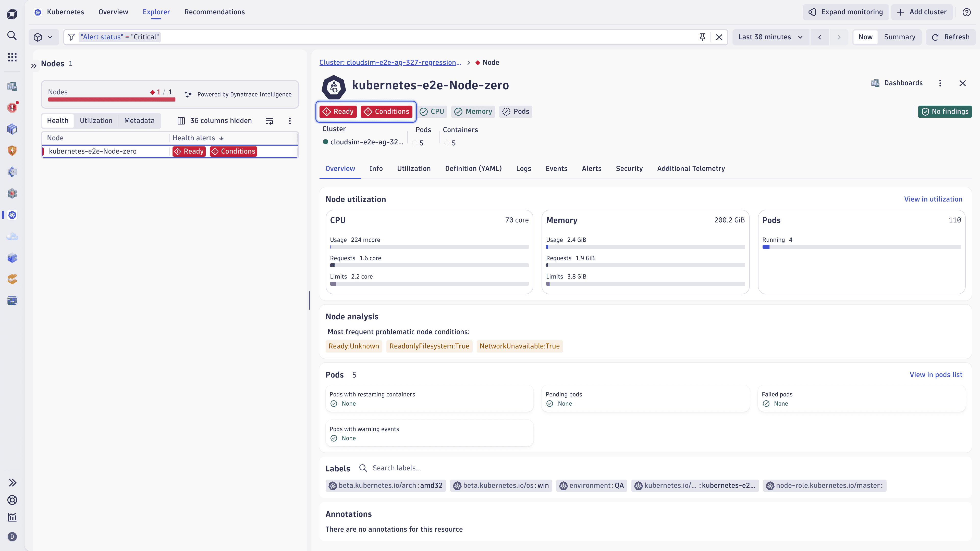Open the user avatar D icon
Screen dimensions: 980x551
[x=12, y=536]
